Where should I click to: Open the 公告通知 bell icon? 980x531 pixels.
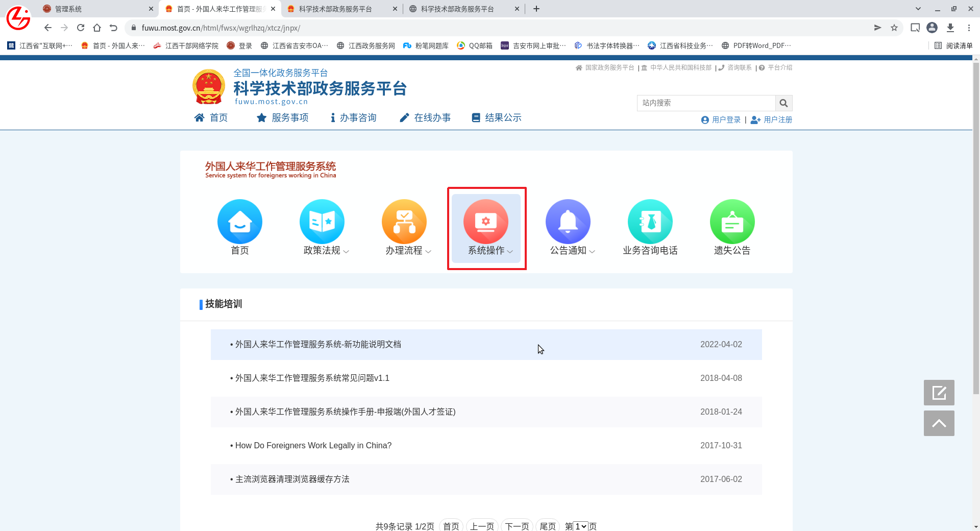568,222
